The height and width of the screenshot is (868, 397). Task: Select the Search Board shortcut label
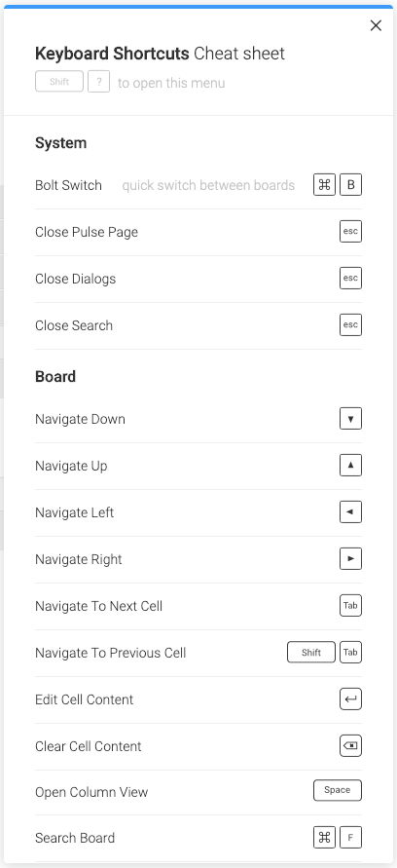75,838
